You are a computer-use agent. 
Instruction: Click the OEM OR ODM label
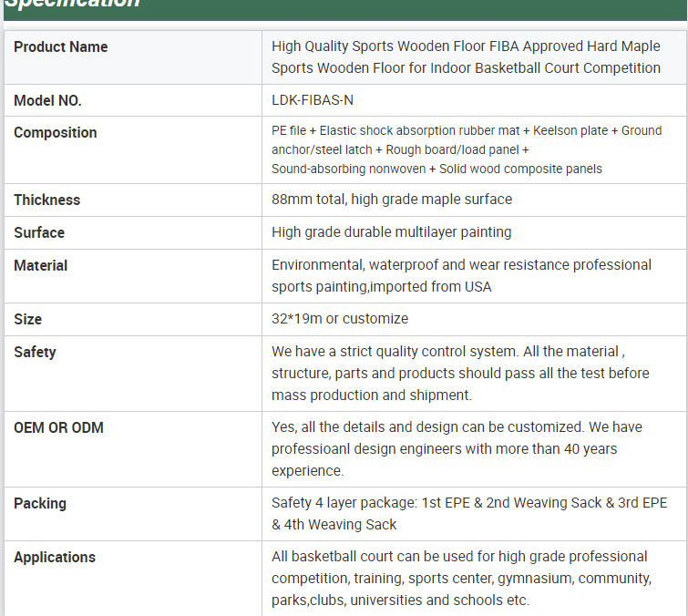[x=58, y=428]
